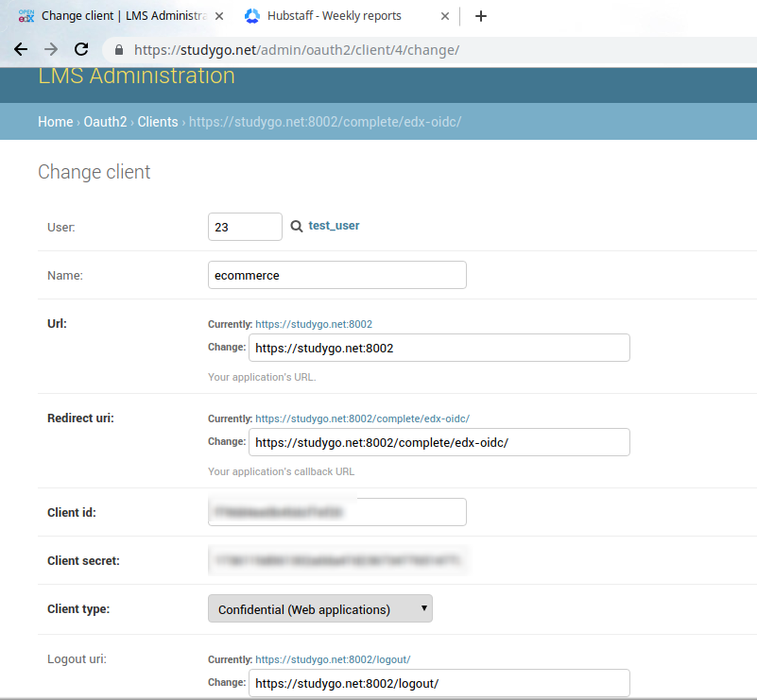The image size is (757, 700).
Task: Close the Hubstaff Weekly reports tab
Action: pyautogui.click(x=445, y=16)
